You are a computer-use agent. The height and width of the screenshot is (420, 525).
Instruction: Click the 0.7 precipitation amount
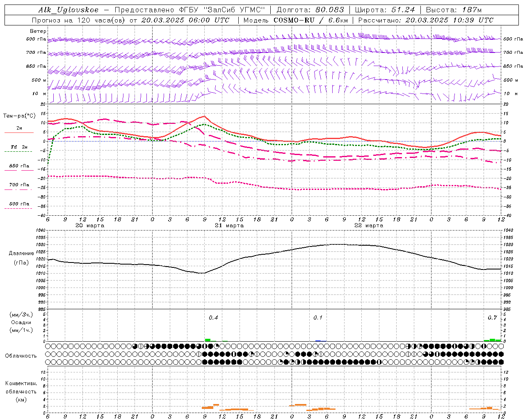pos(492,318)
